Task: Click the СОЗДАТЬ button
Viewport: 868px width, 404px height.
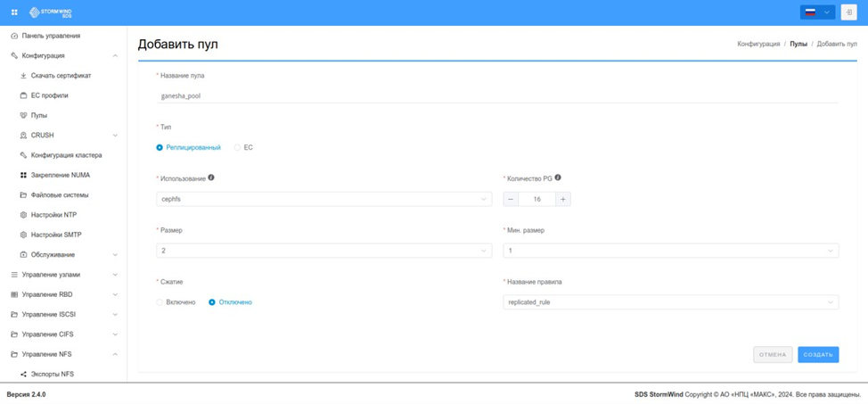Action: pyautogui.click(x=818, y=355)
